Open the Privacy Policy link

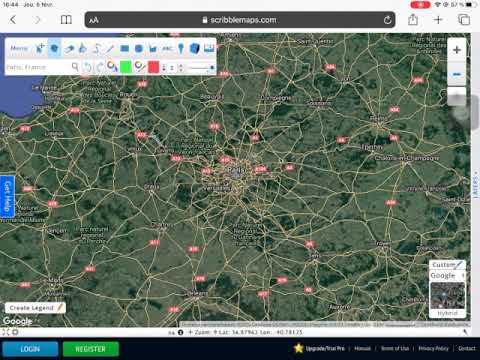(x=433, y=348)
